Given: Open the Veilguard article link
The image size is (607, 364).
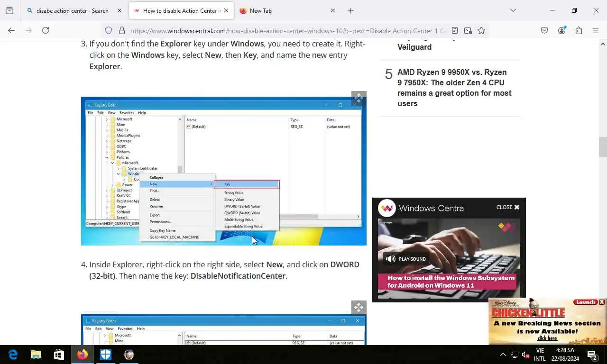Looking at the screenshot, I should pos(414,47).
